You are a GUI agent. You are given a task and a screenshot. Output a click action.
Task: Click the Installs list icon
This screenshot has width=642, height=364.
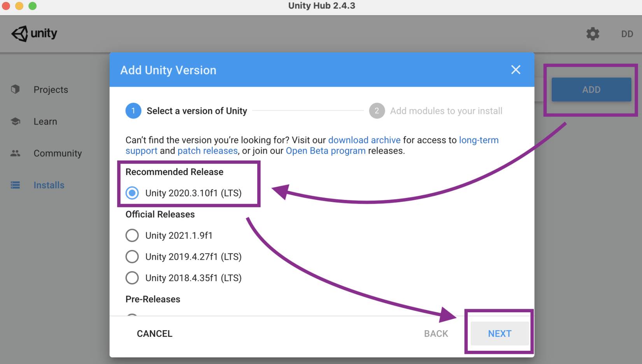pos(15,185)
